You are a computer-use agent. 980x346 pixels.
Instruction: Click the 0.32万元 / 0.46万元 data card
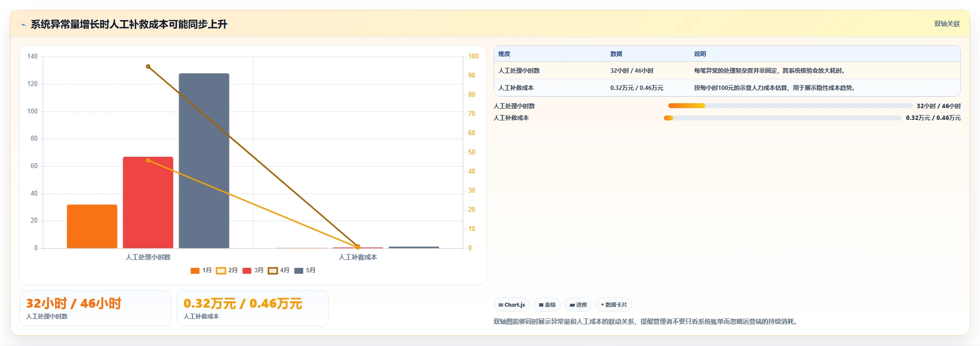[x=253, y=308]
